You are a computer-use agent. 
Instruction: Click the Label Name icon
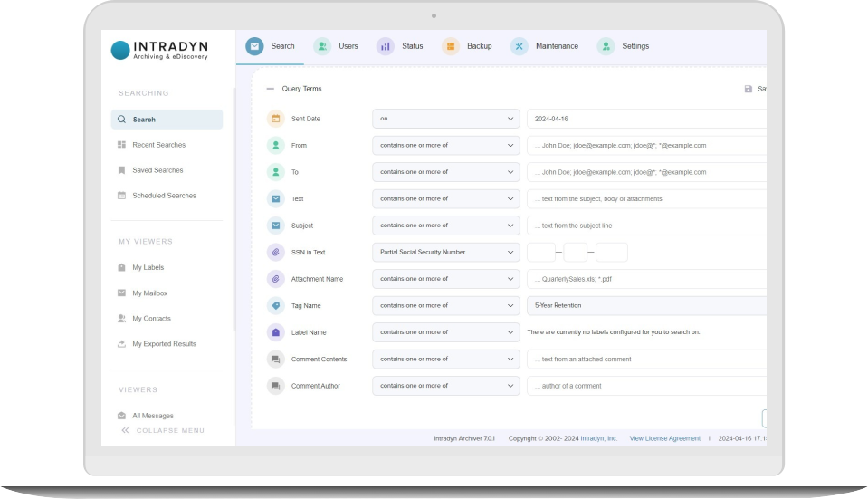click(276, 332)
